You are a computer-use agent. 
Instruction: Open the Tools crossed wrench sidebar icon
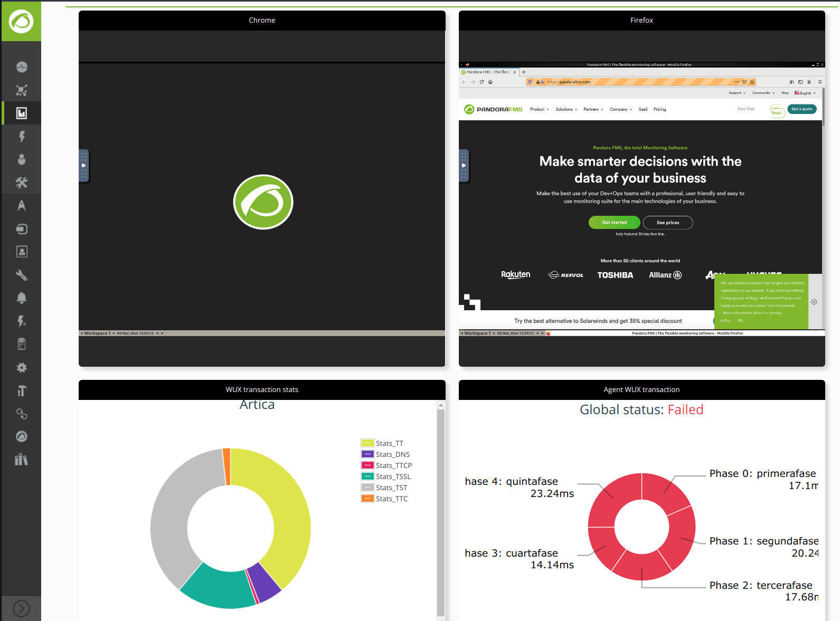[22, 183]
